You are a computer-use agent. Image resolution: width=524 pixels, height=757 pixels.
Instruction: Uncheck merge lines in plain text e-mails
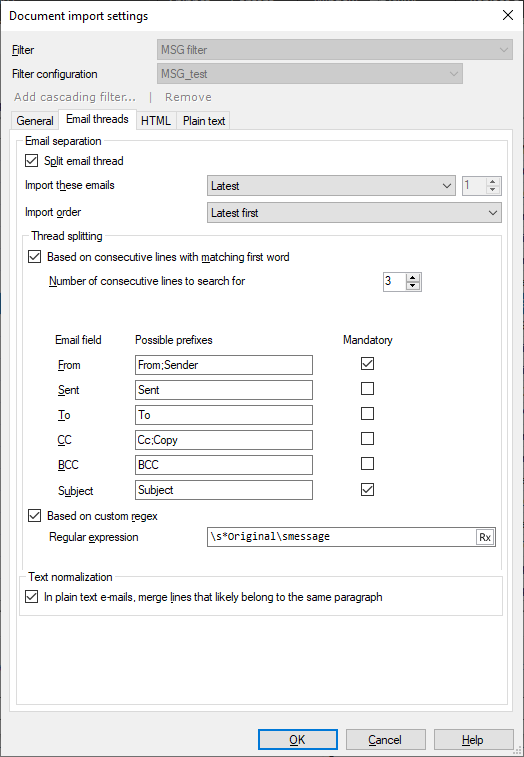31,597
